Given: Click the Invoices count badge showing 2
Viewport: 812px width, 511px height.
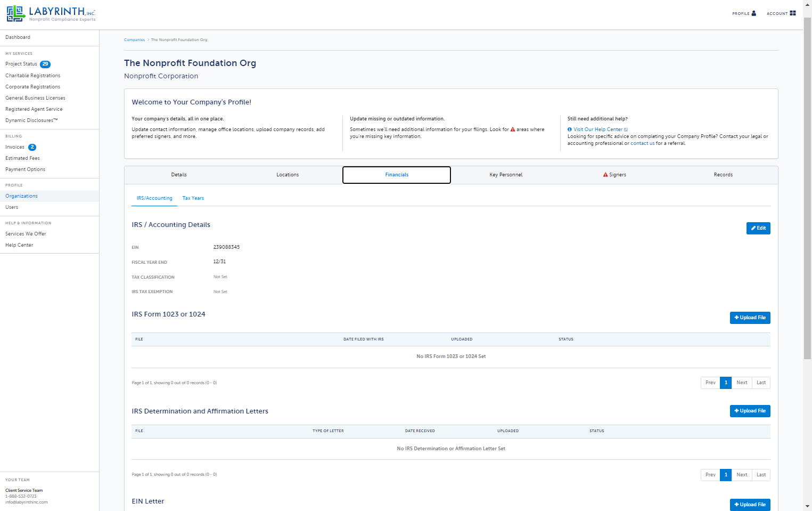Looking at the screenshot, I should (x=32, y=147).
